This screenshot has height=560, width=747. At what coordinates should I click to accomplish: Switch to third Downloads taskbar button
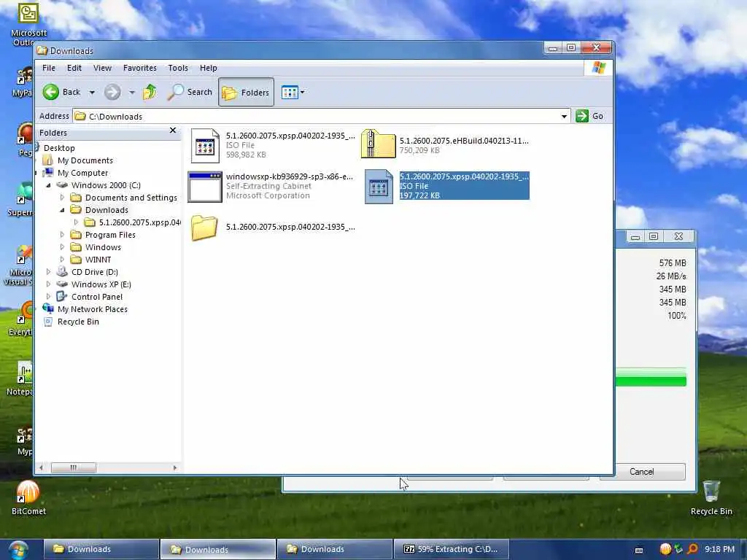pos(334,549)
